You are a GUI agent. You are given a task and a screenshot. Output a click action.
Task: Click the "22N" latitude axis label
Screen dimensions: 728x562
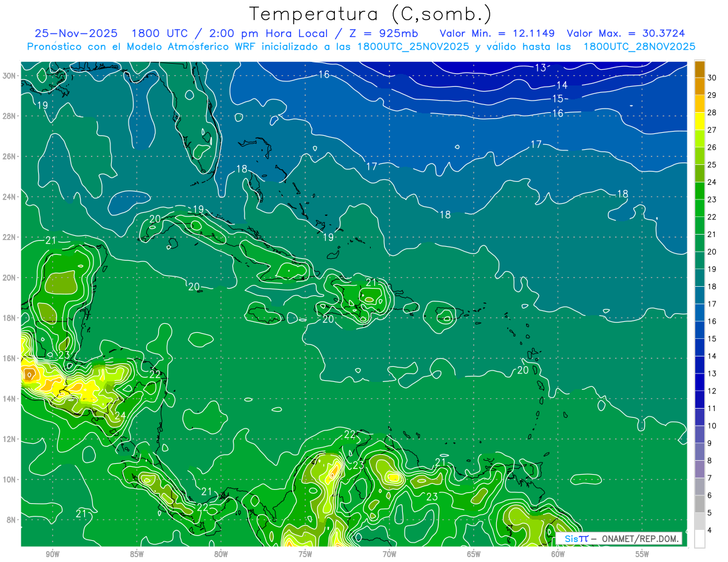pyautogui.click(x=8, y=237)
